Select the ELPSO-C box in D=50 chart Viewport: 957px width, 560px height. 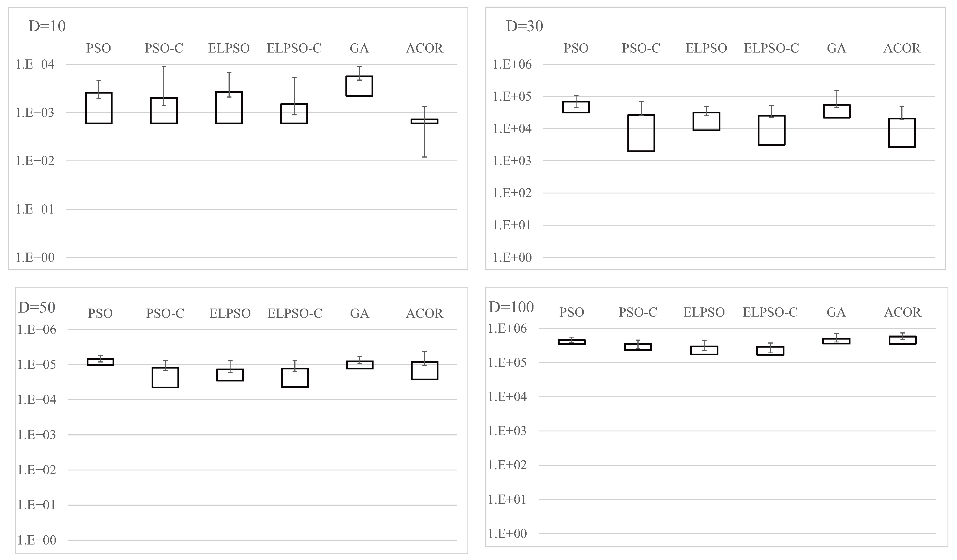coord(295,377)
